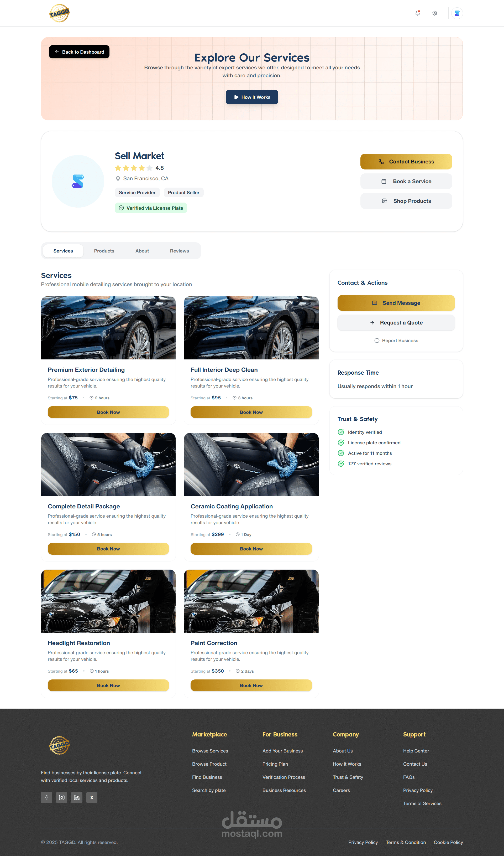Click Send Message in Contact & Actions

(396, 303)
